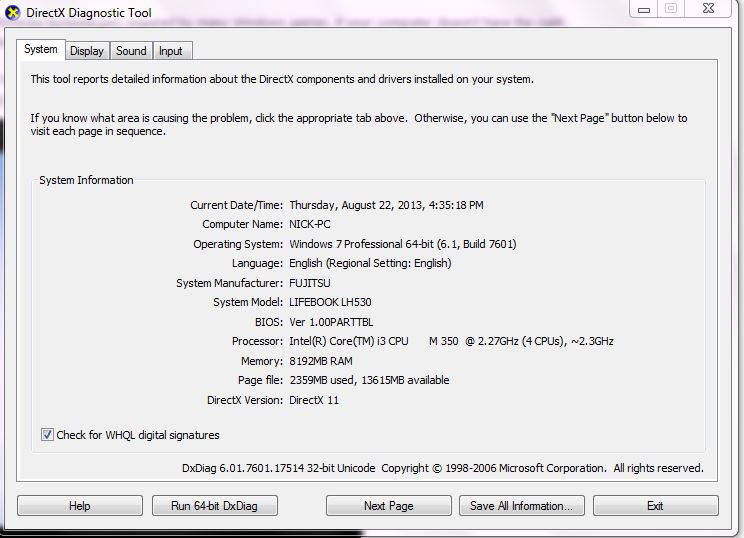744x538 pixels.
Task: Switch to the System tab
Action: point(41,49)
